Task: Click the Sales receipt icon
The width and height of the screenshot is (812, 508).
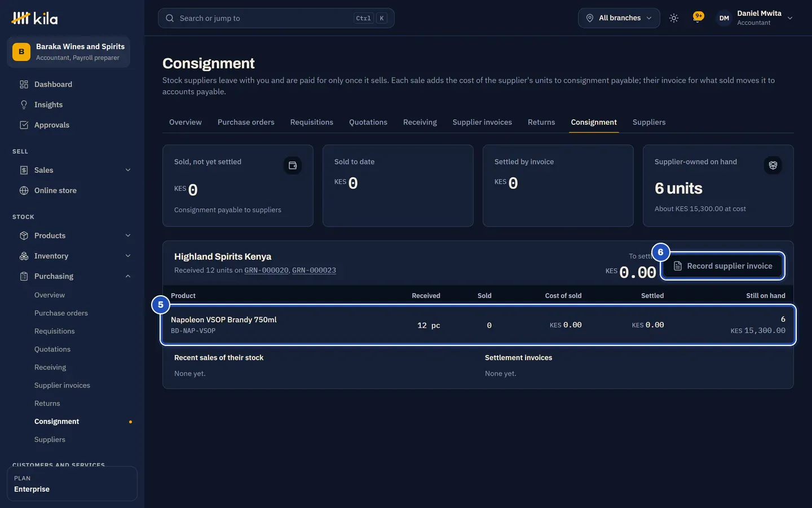Action: click(24, 170)
